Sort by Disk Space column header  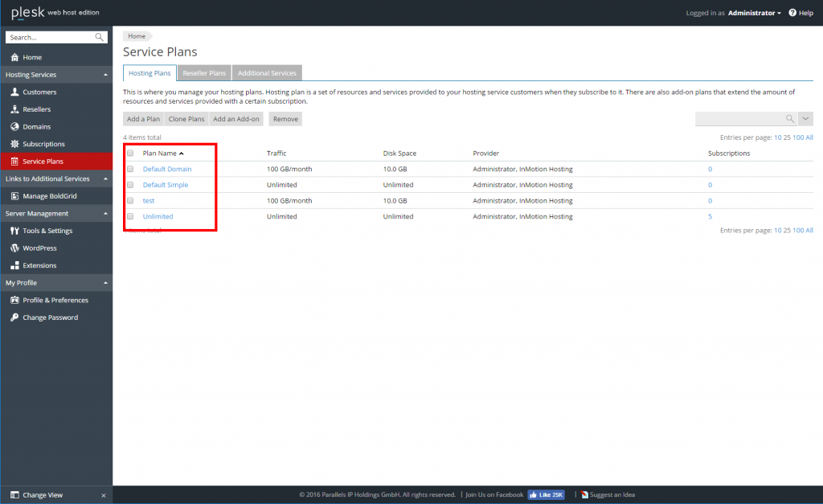click(x=399, y=154)
